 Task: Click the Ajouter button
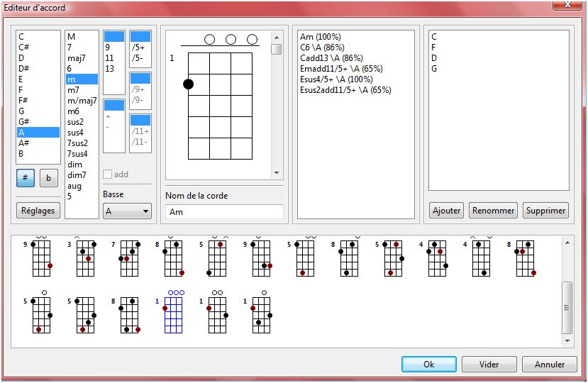coord(446,211)
